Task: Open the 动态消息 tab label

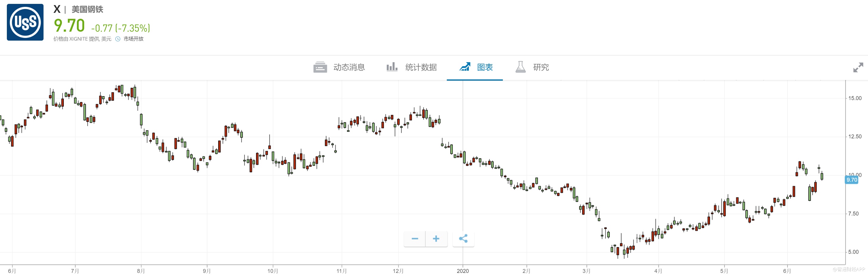Action: [x=349, y=67]
